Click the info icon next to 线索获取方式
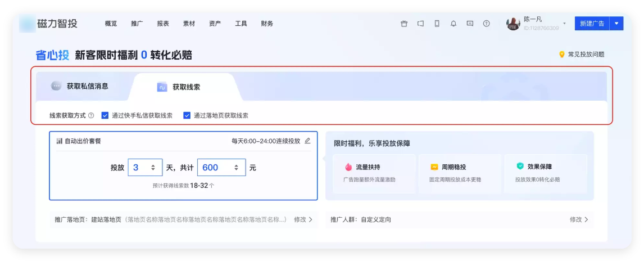The image size is (644, 261). [x=91, y=115]
